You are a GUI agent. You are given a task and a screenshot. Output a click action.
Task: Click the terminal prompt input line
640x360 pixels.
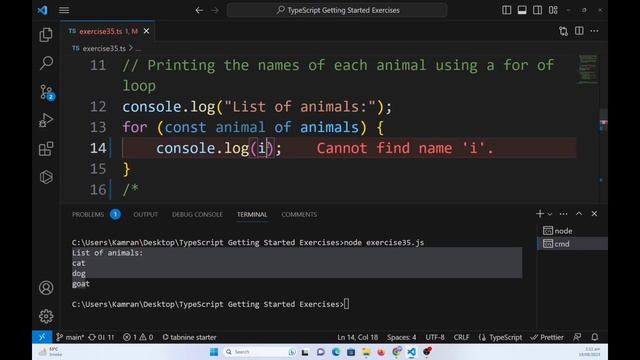coord(211,304)
